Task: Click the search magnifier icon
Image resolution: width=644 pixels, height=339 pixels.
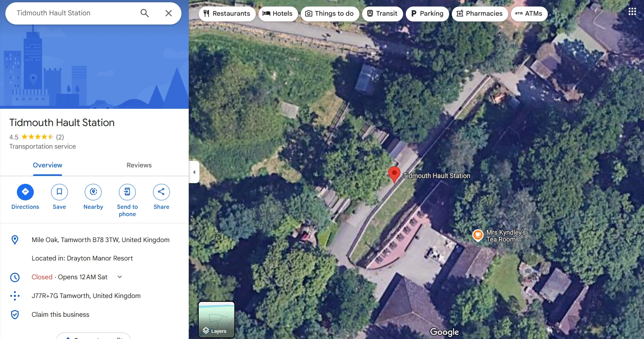Action: tap(145, 13)
